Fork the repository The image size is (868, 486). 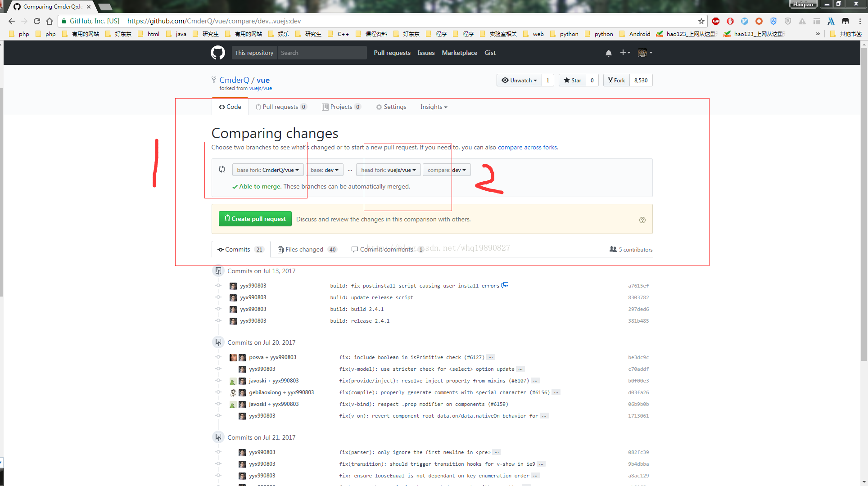point(616,80)
